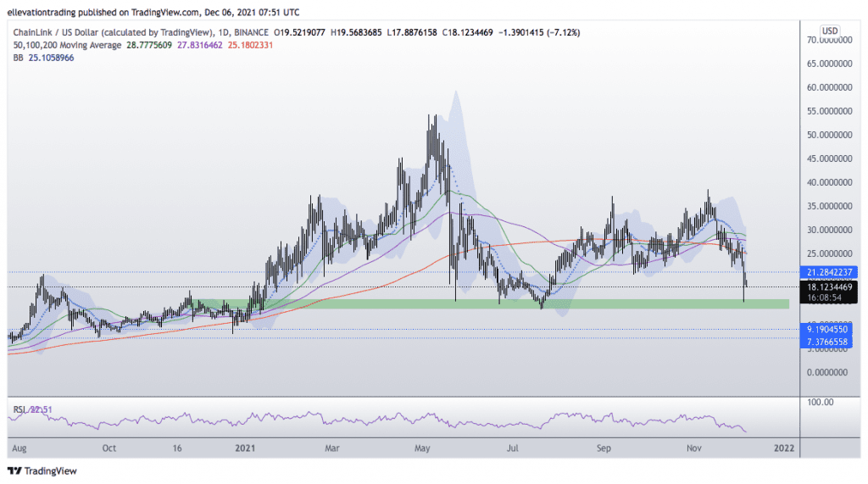Click the 27.8316462 moving average value
The height and width of the screenshot is (484, 868).
[x=200, y=45]
